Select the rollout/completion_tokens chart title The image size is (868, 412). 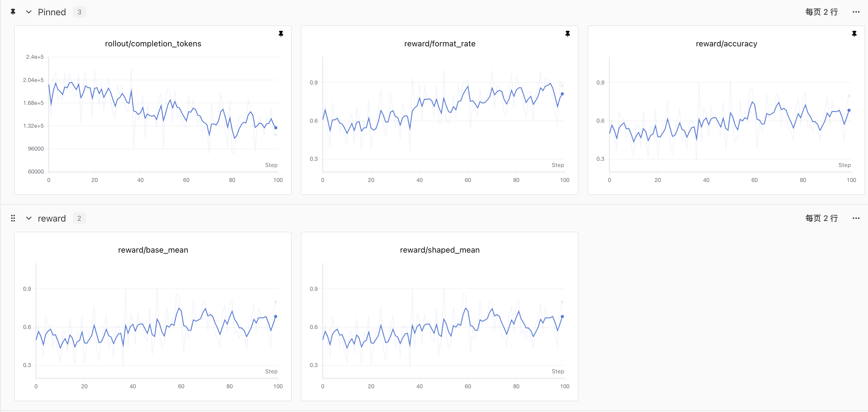(x=153, y=44)
